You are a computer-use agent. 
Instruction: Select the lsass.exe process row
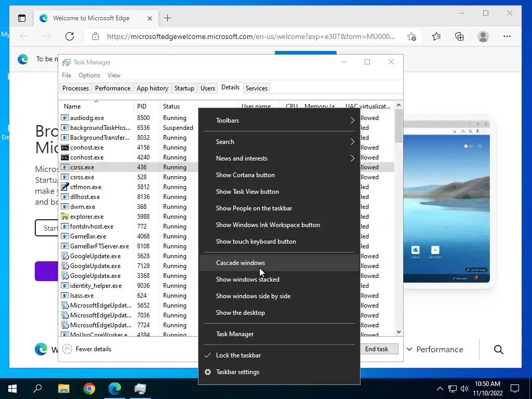pos(129,296)
